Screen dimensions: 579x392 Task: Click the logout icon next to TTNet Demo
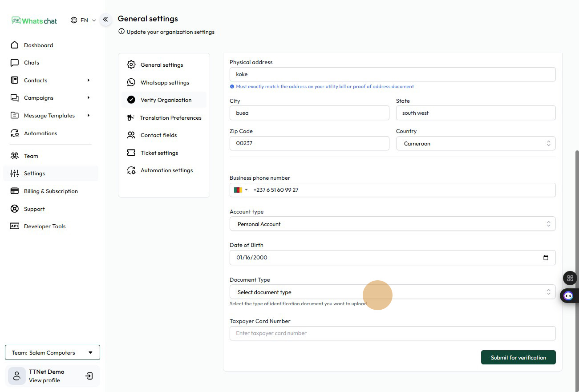89,376
